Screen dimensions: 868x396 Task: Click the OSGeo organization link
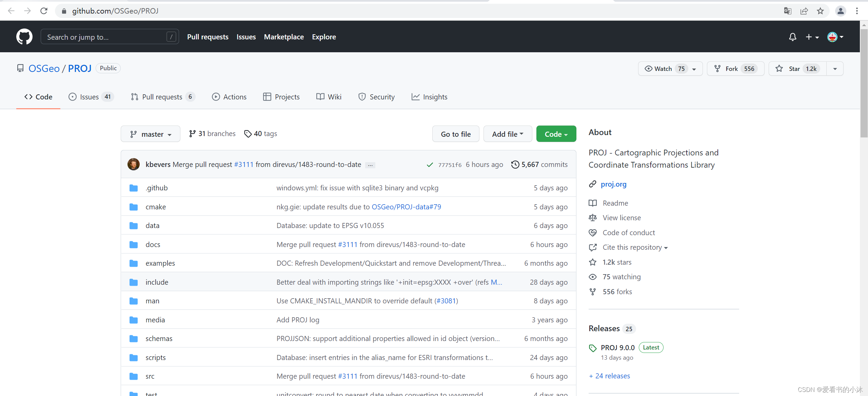tap(44, 69)
